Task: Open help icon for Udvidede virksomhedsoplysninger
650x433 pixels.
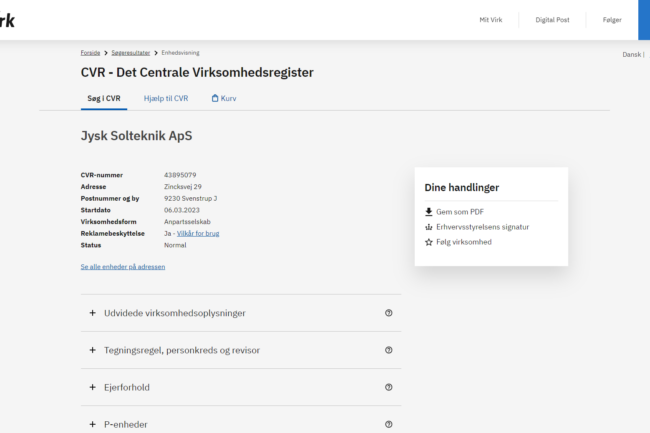Action: 388,313
